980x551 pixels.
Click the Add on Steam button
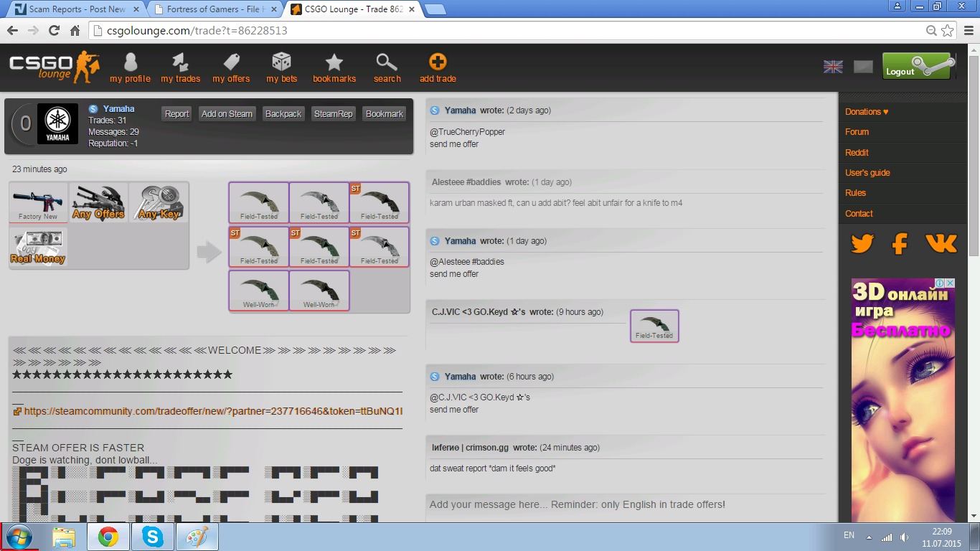click(227, 113)
